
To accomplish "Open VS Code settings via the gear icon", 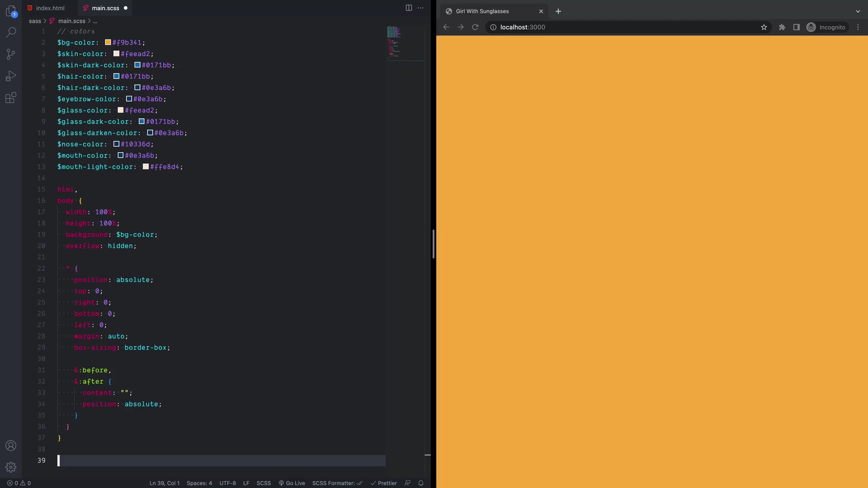I will point(11,467).
